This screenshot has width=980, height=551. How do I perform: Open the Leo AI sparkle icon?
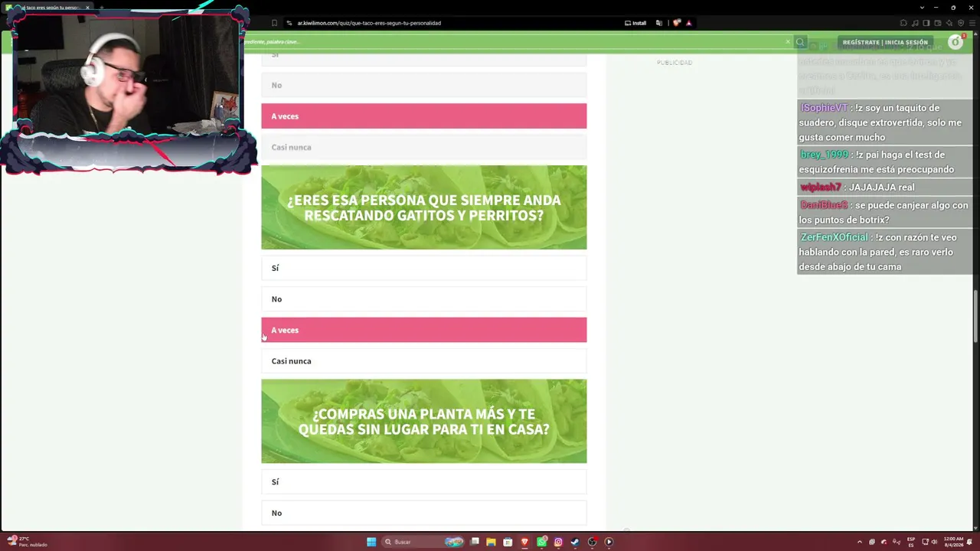(x=949, y=23)
